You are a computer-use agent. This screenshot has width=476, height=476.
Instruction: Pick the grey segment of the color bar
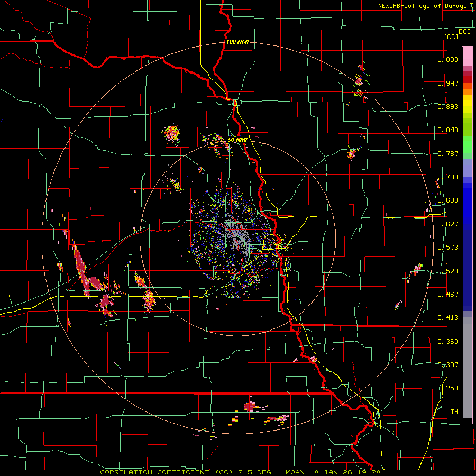(467, 368)
